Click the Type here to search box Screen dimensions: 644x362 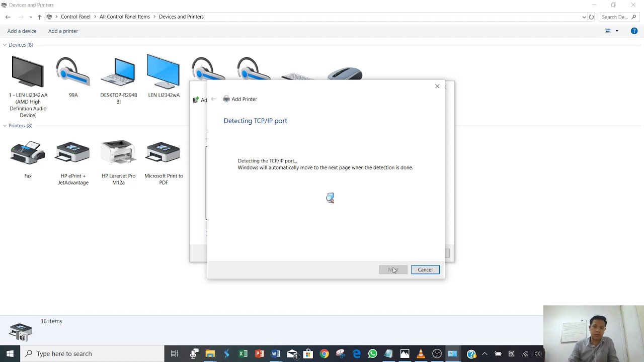[x=92, y=353]
